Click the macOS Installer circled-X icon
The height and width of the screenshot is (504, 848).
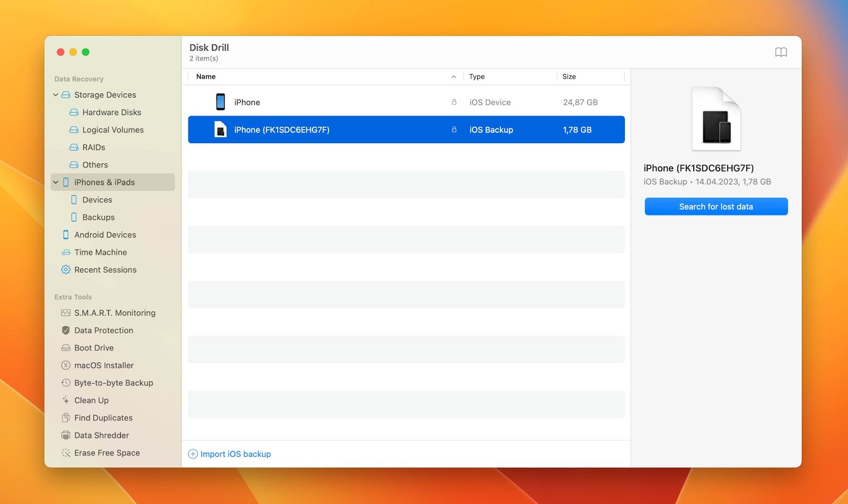[x=66, y=366]
